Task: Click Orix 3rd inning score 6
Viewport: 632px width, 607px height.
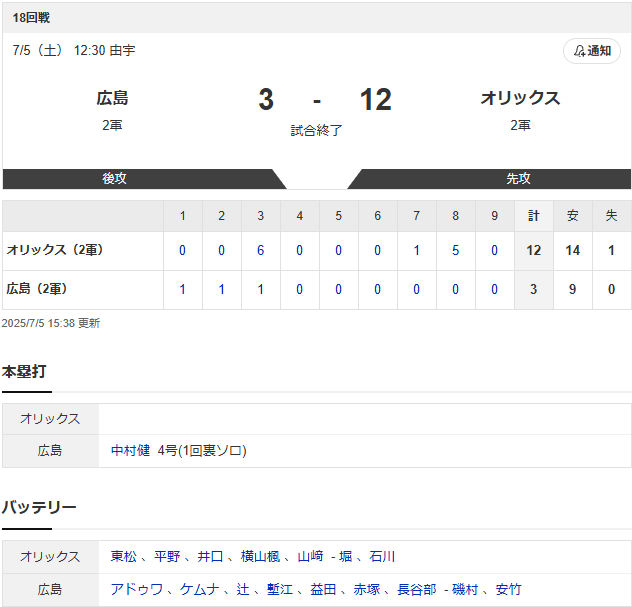Action: tap(260, 250)
